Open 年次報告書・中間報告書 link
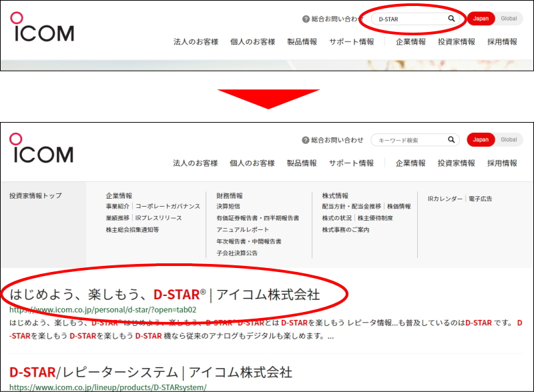The height and width of the screenshot is (392, 534). (x=249, y=241)
